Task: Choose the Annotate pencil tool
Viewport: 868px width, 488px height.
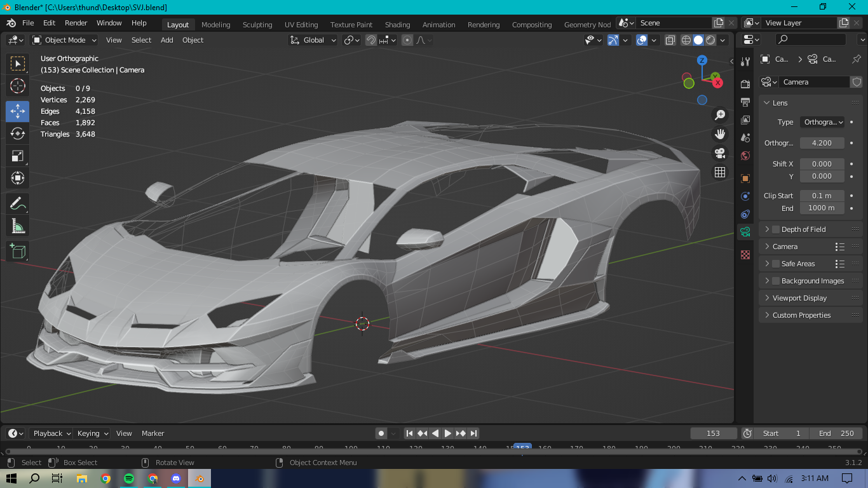Action: coord(18,204)
